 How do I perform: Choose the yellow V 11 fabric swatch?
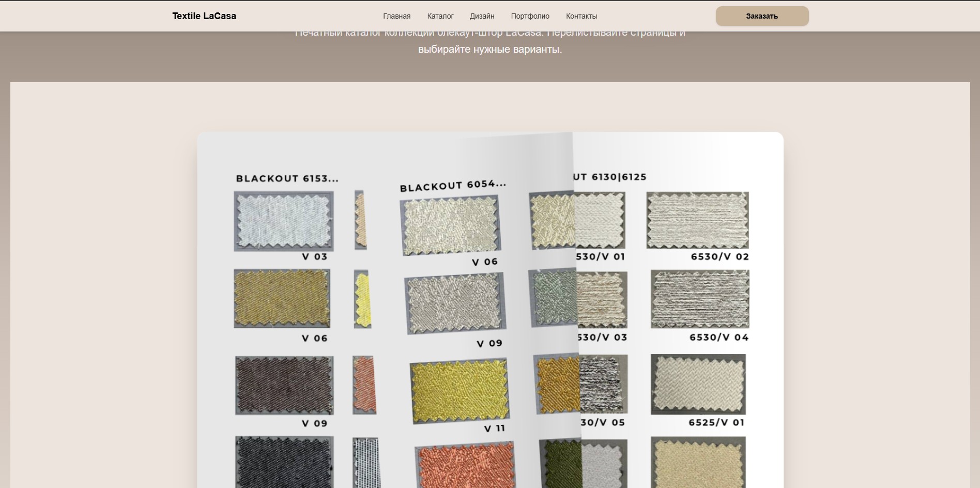point(460,391)
